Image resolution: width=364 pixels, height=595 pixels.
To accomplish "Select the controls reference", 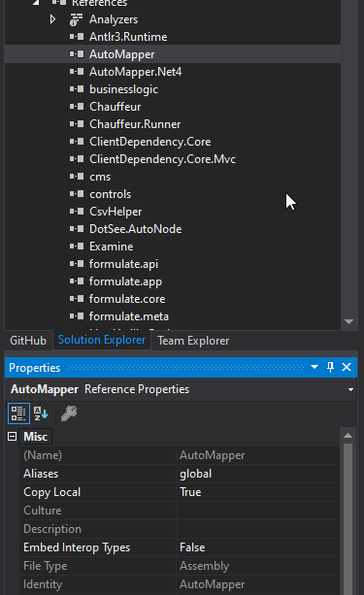I will 111,194.
